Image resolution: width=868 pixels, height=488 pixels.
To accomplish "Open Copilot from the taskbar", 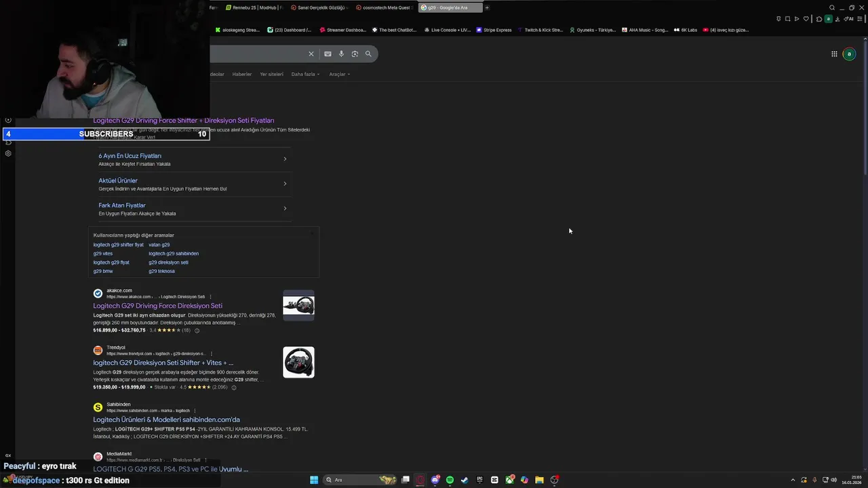I will (x=524, y=480).
